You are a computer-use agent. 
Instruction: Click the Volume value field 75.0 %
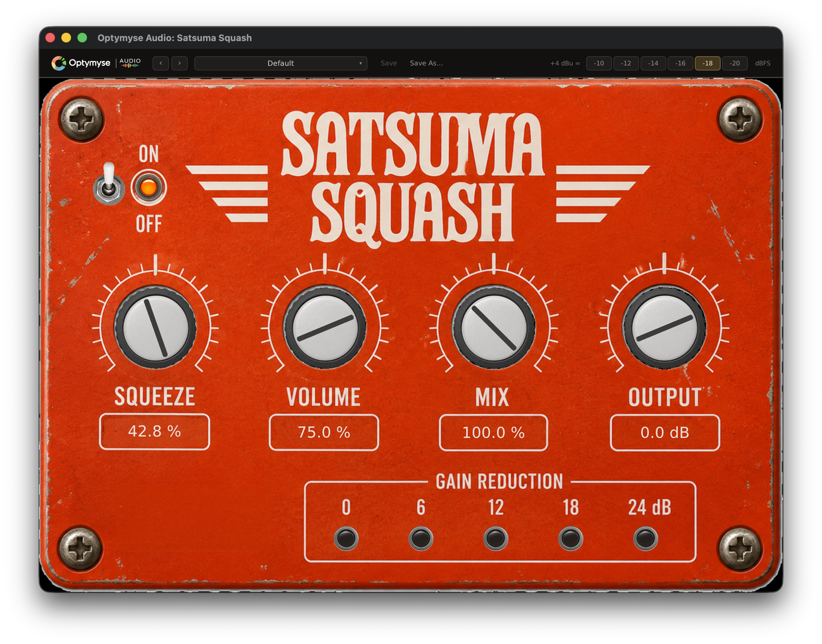(x=324, y=432)
